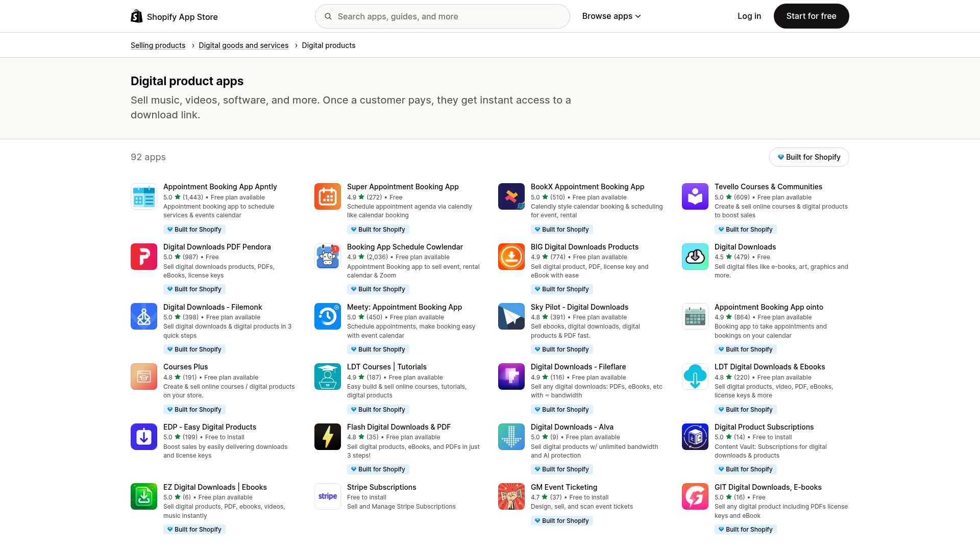Open Digital Downloads - Fileflare icon
This screenshot has height=551, width=980.
pyautogui.click(x=511, y=377)
